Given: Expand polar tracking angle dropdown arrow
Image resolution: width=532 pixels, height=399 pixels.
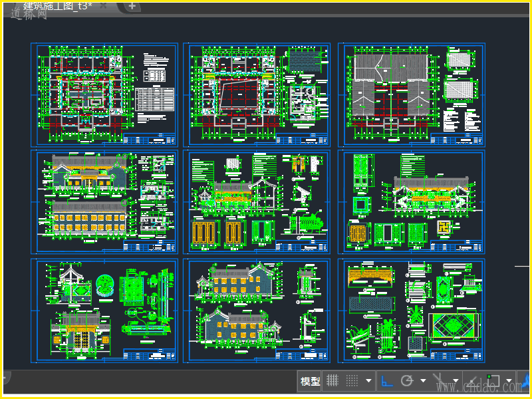Looking at the screenshot, I should pos(422,382).
